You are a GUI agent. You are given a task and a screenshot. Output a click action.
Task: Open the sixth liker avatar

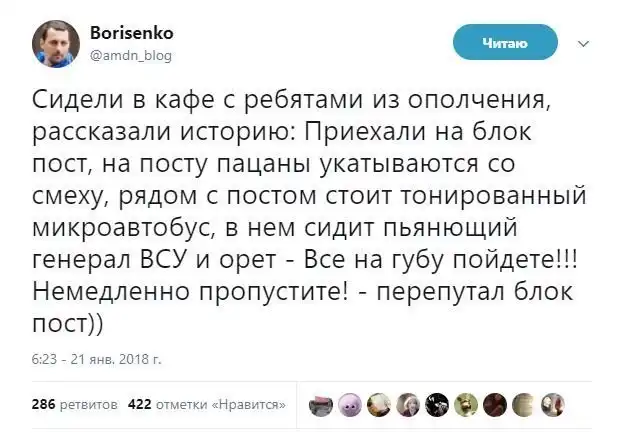point(467,405)
